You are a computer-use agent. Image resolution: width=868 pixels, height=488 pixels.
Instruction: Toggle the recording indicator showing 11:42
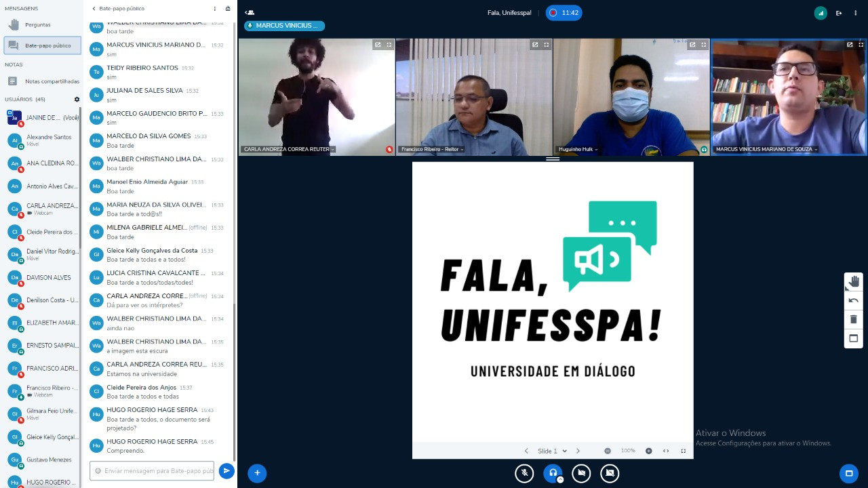pos(564,12)
